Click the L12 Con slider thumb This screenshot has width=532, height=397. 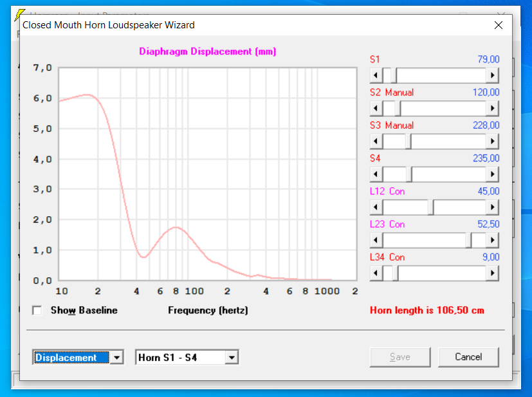tap(430, 207)
